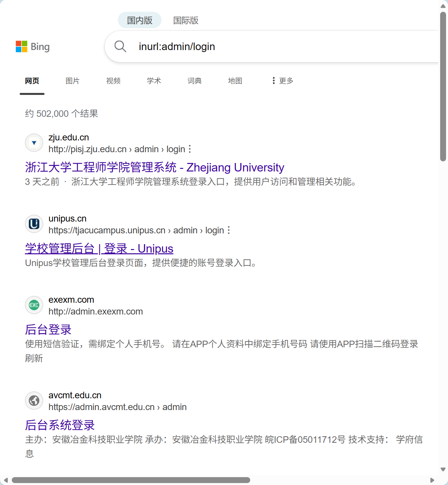Viewport: 448px width, 485px height.
Task: Click the Bing logo
Action: [33, 46]
